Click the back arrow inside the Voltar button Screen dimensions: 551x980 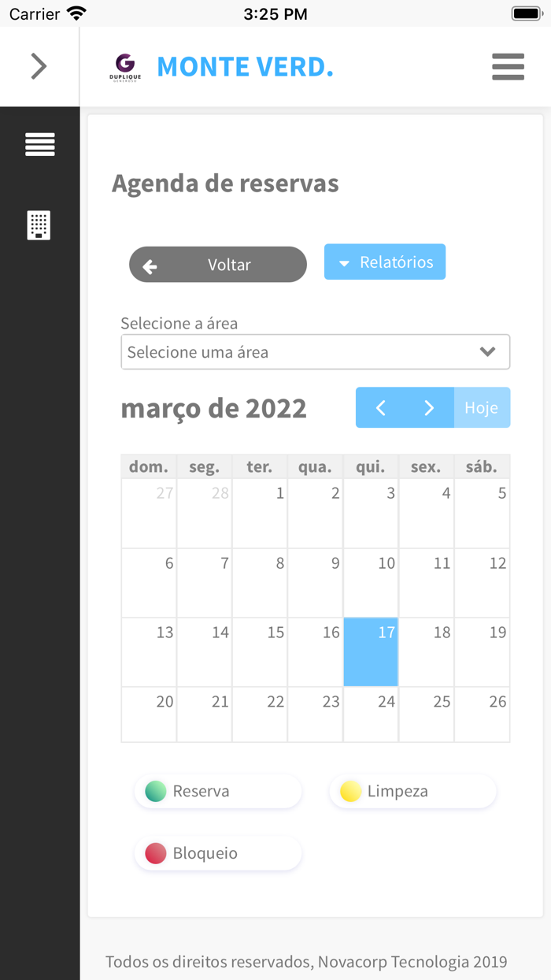(x=149, y=265)
